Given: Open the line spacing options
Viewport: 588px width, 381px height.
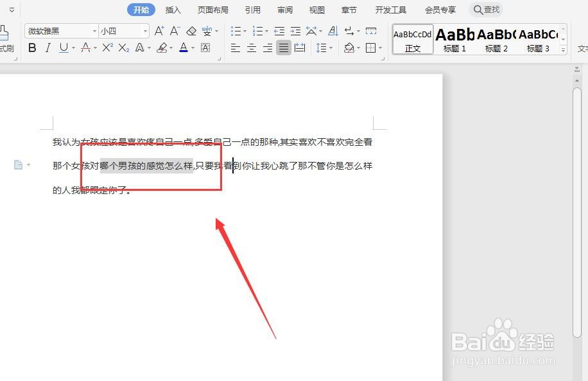Looking at the screenshot, I should coord(324,48).
